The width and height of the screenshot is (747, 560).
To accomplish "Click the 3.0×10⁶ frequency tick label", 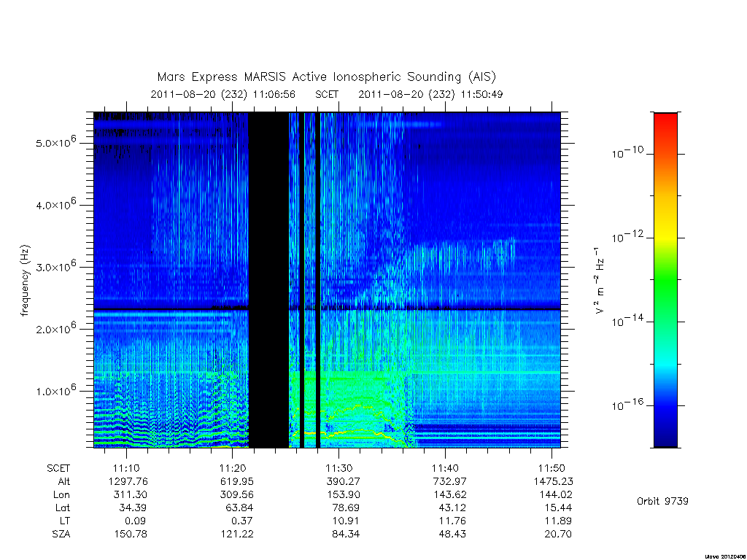I will click(55, 266).
